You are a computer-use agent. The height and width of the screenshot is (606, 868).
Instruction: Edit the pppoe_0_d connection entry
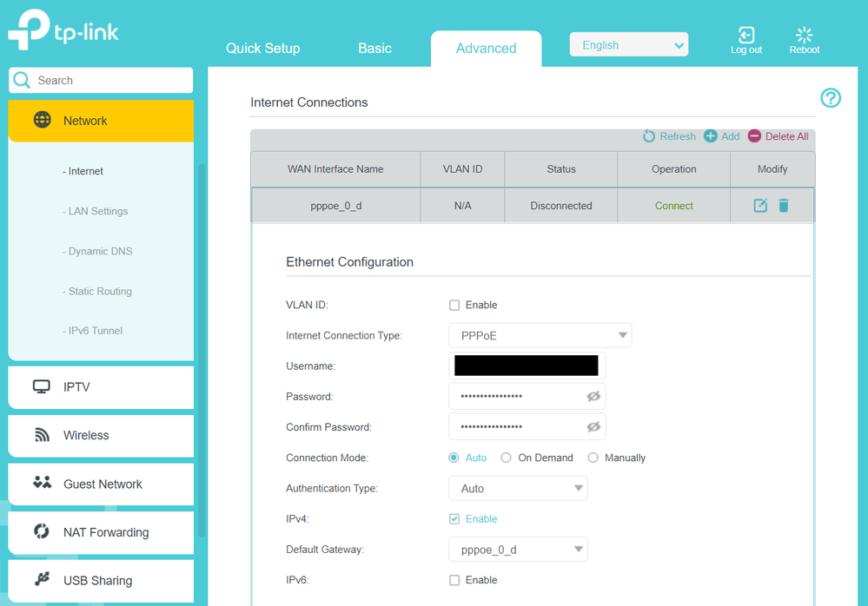[760, 206]
